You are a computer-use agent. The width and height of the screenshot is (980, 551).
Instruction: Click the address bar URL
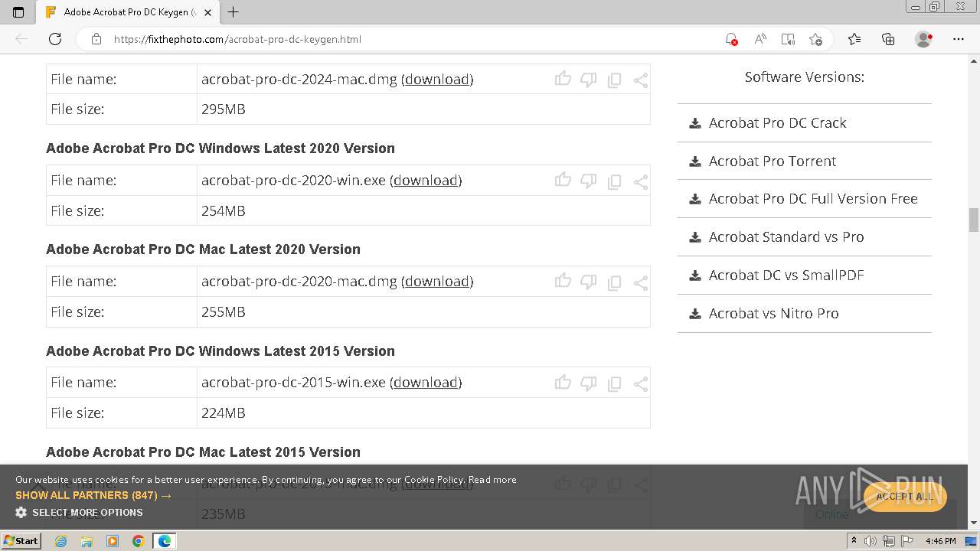coord(237,39)
